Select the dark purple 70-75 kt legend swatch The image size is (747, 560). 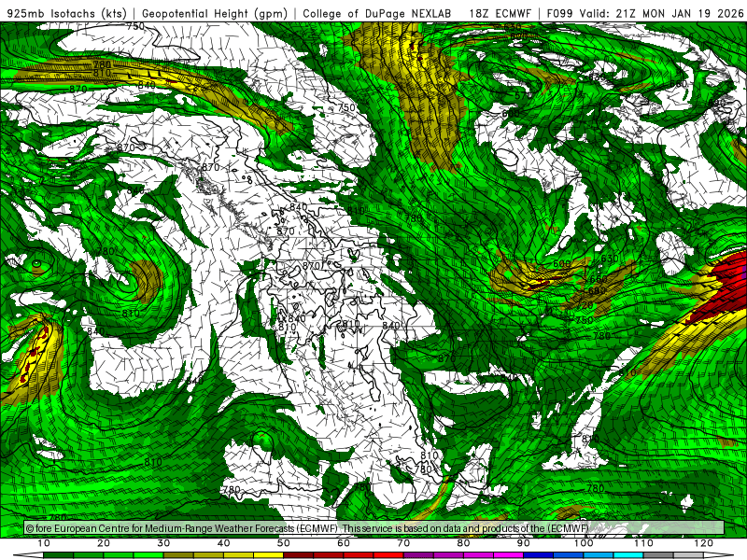(418, 555)
